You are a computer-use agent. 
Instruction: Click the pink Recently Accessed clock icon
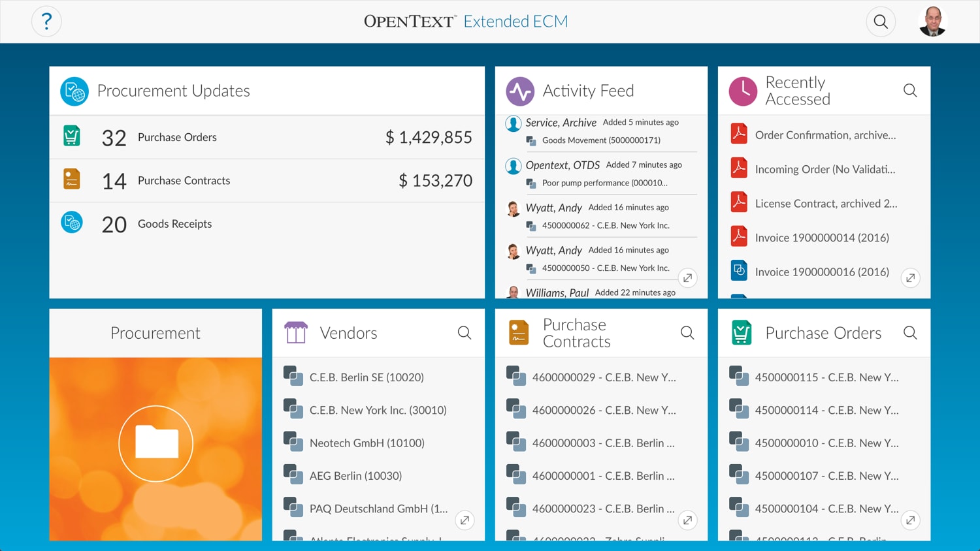tap(742, 91)
